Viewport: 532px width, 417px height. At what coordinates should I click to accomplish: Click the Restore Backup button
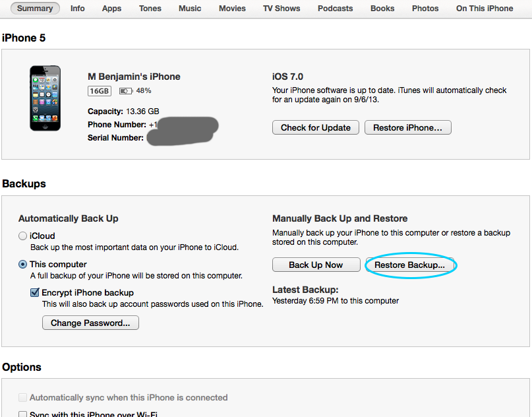[409, 265]
